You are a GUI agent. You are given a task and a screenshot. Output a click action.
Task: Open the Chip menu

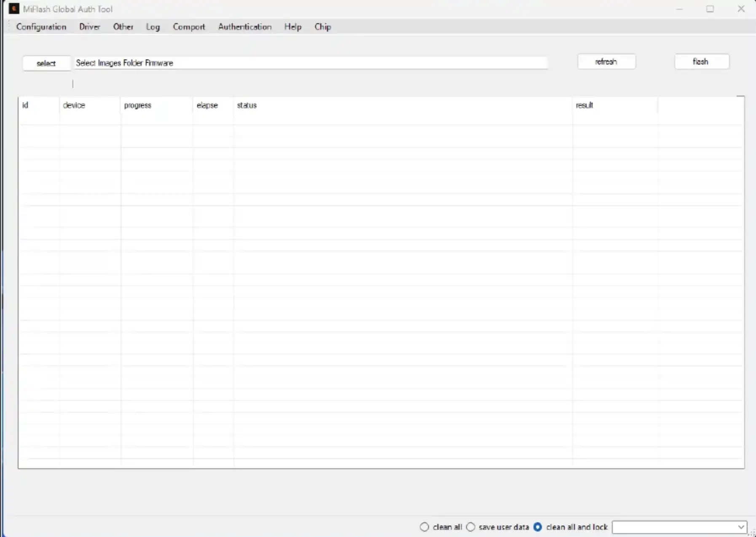click(323, 27)
